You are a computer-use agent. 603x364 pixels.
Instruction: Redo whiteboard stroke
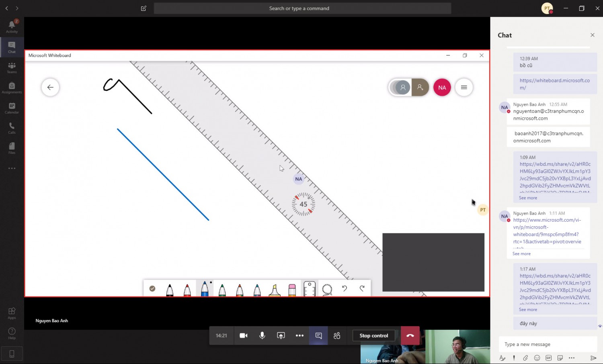pos(362,288)
